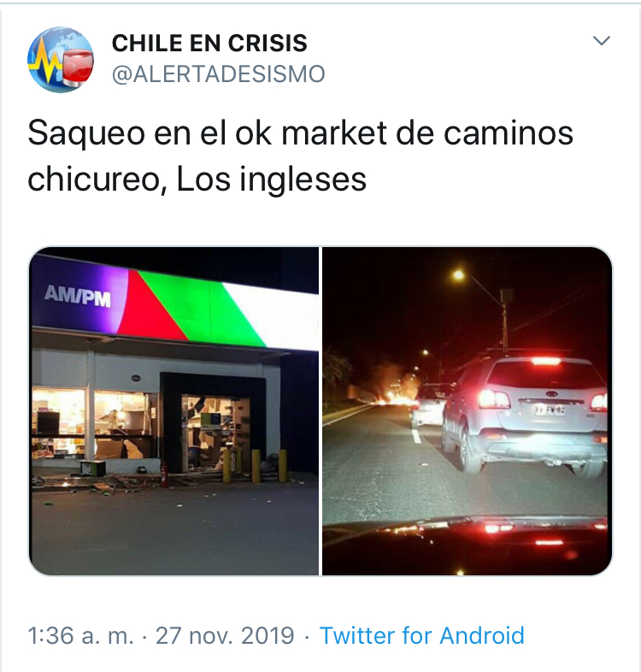Viewport: 641px width, 672px height.
Task: Click the AM/PM sign in photo
Action: (78, 296)
